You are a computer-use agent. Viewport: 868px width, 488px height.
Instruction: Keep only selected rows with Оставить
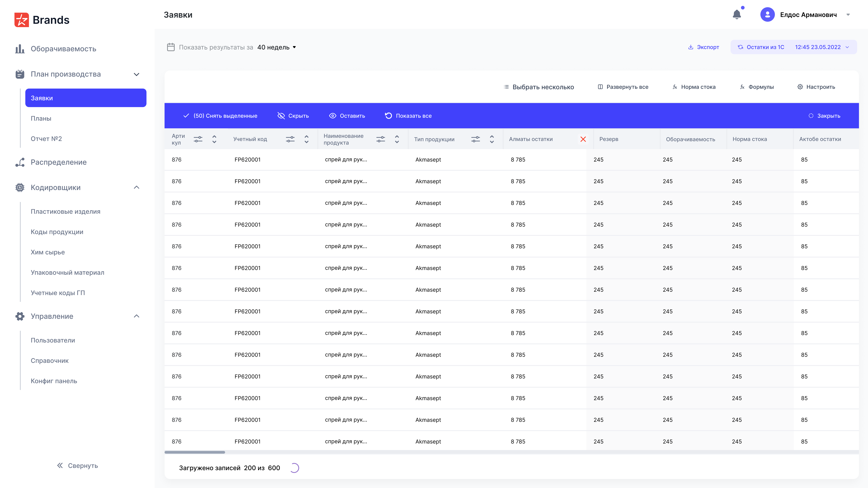[347, 116]
